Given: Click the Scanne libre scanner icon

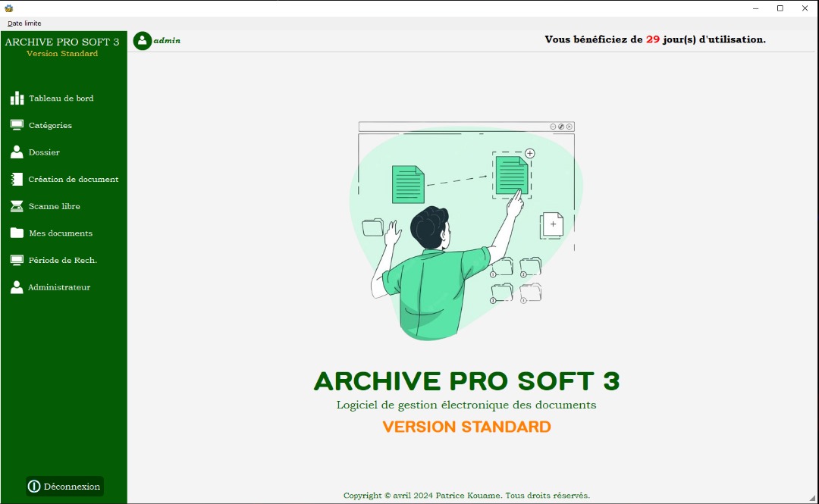Looking at the screenshot, I should pos(17,206).
